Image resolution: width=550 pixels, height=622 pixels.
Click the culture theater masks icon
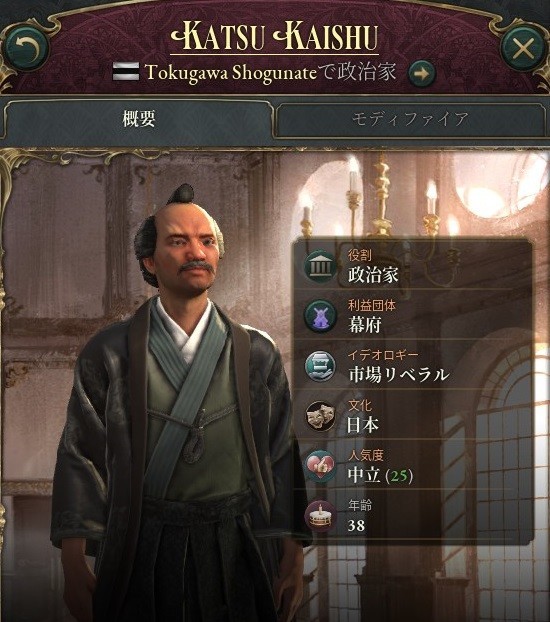pos(320,416)
